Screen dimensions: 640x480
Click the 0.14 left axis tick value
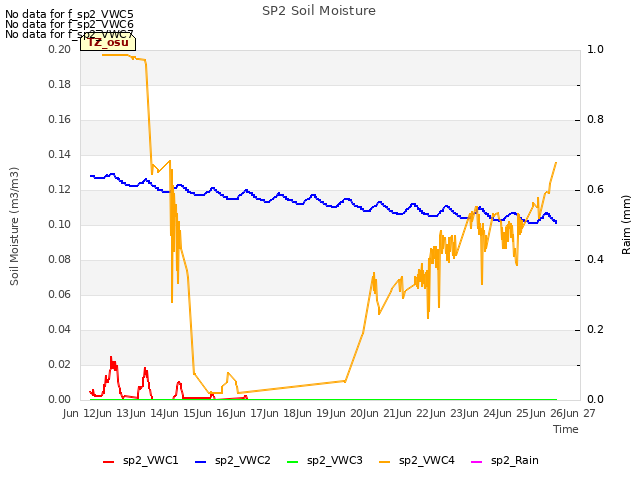coord(60,155)
